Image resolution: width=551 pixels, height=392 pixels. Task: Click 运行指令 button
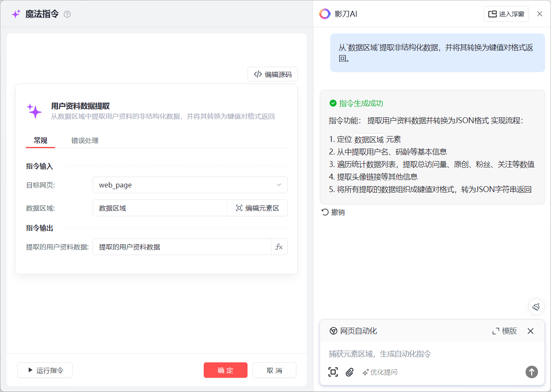coord(45,370)
